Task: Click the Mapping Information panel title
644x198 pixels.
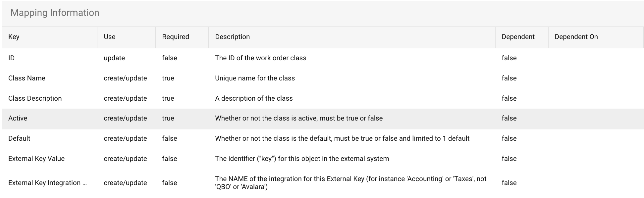Action: click(x=55, y=13)
